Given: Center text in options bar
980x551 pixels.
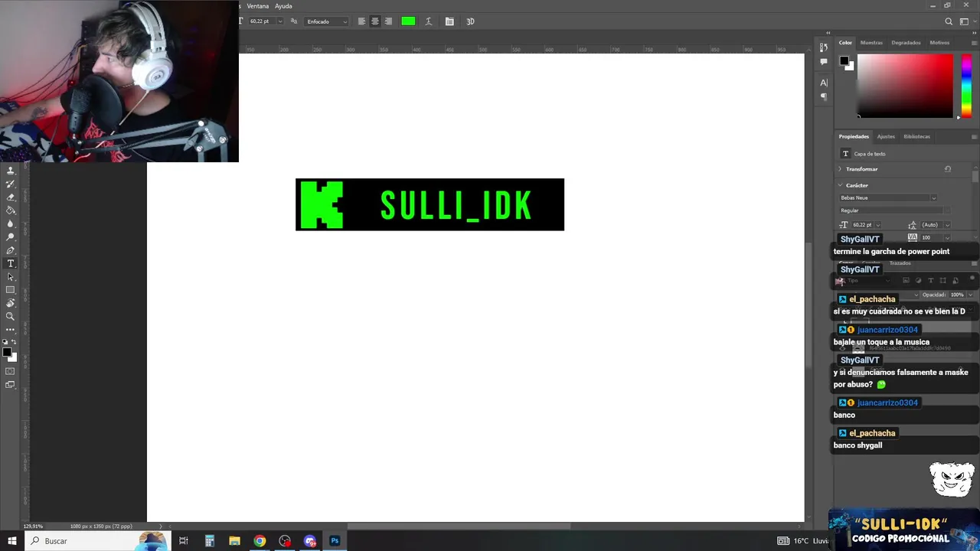Looking at the screenshot, I should [375, 21].
